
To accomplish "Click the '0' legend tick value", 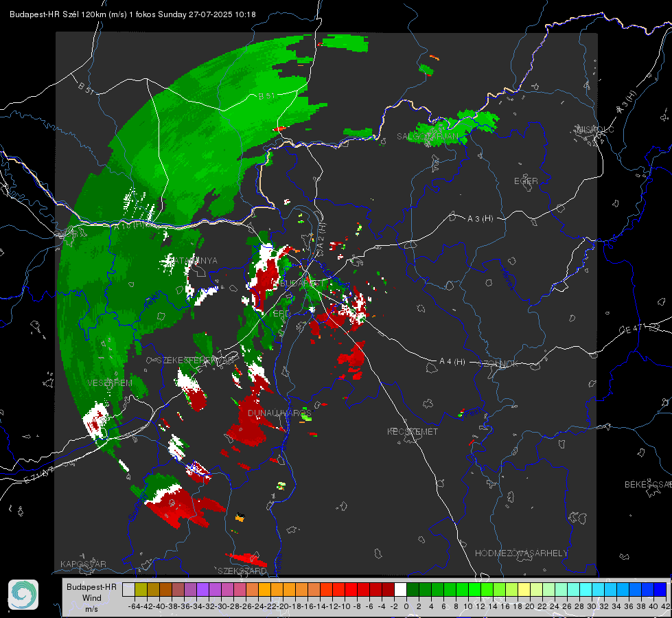I will coord(406,606).
